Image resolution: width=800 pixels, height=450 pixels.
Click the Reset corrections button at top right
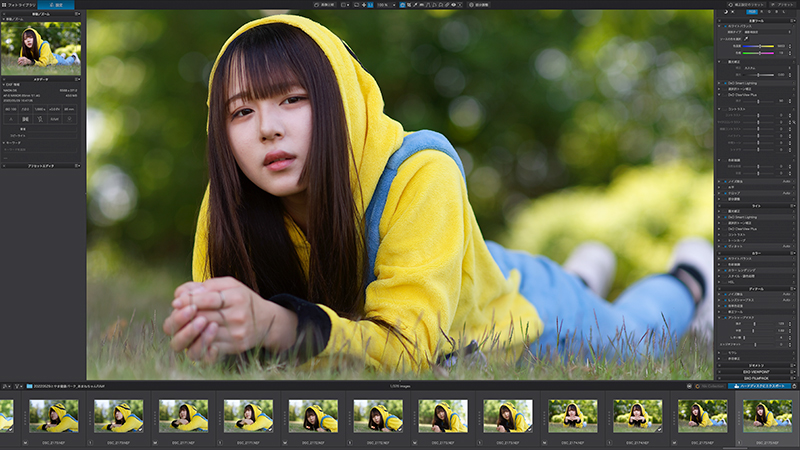pos(746,5)
